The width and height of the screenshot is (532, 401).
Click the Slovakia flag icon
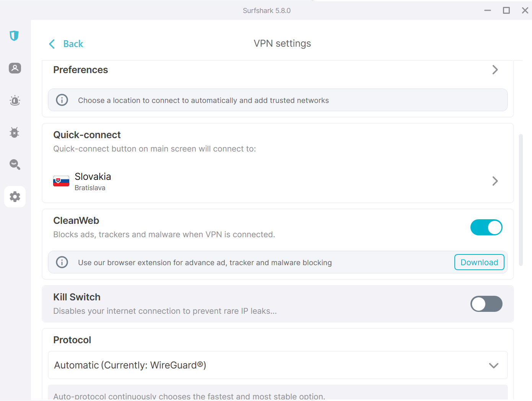(61, 181)
